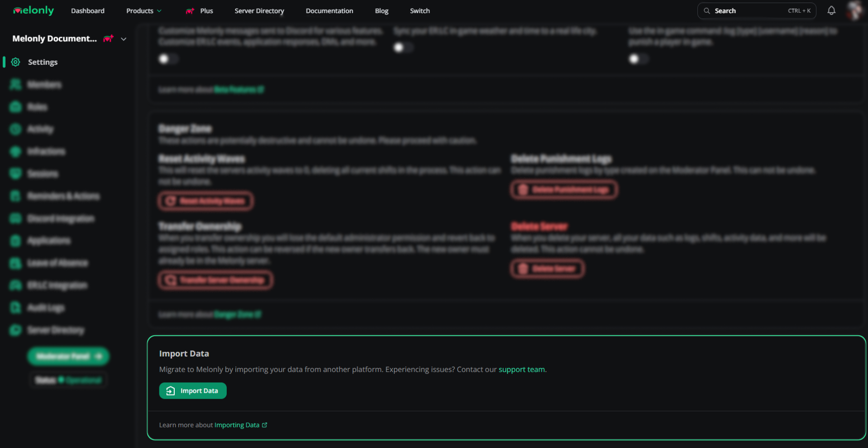Click the Reset Activity Waves button
The image size is (868, 448).
point(206,201)
